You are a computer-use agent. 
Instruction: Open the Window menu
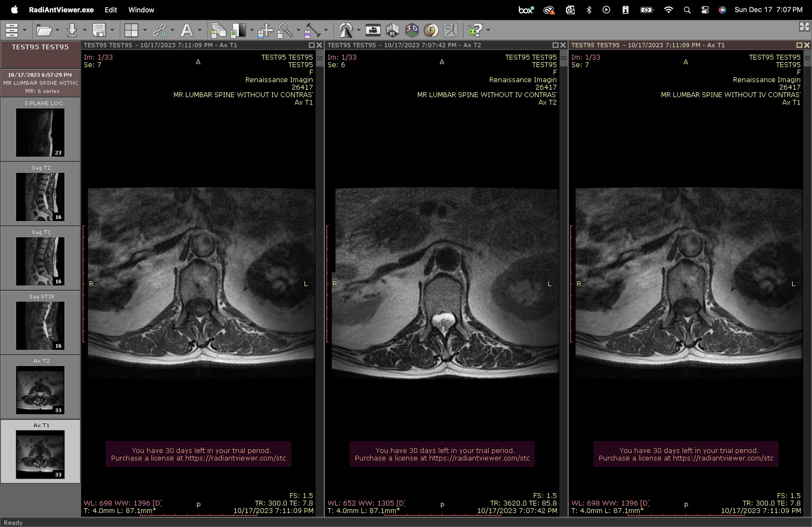141,10
